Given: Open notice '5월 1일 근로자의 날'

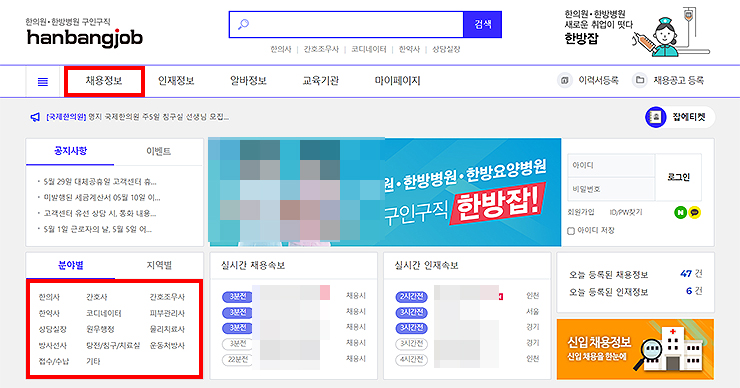Looking at the screenshot, I should tap(97, 230).
